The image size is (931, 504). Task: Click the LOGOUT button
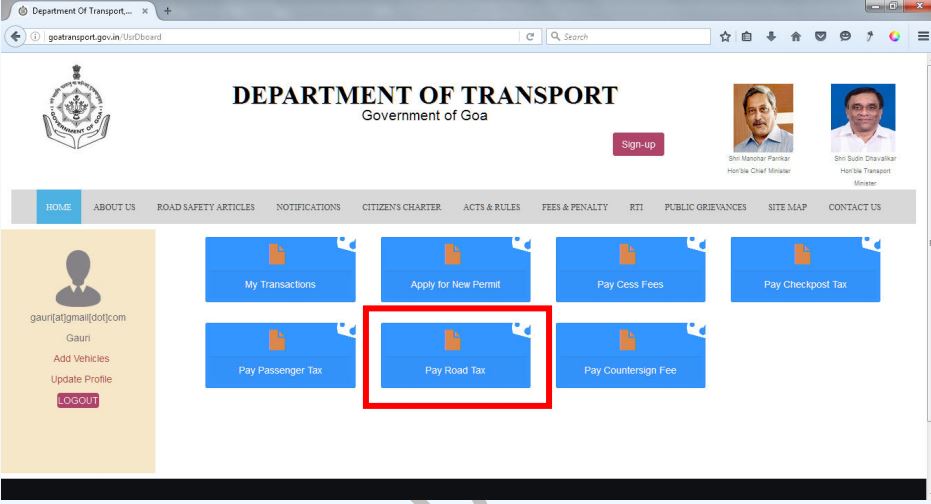(78, 401)
